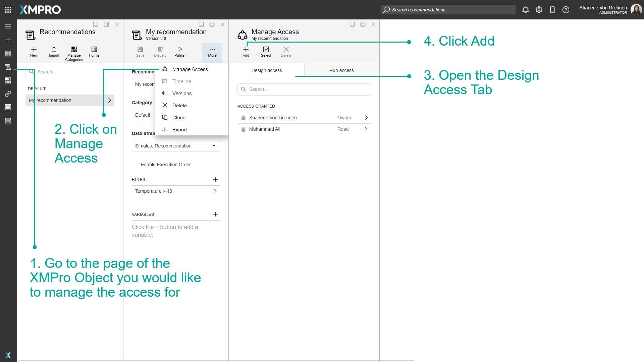Discard changes using the Discard icon
This screenshot has width=644, height=362.
(x=160, y=51)
